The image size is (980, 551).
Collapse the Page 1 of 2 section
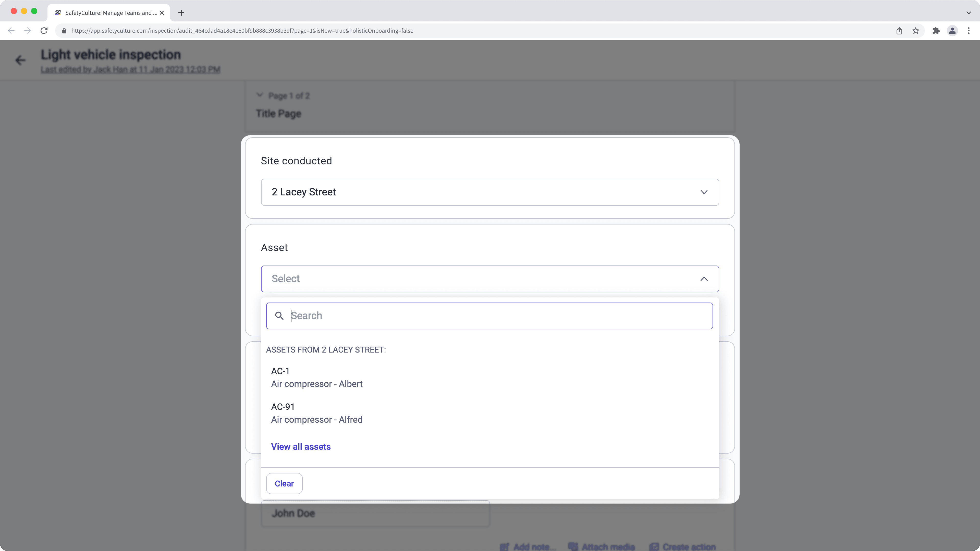[260, 95]
